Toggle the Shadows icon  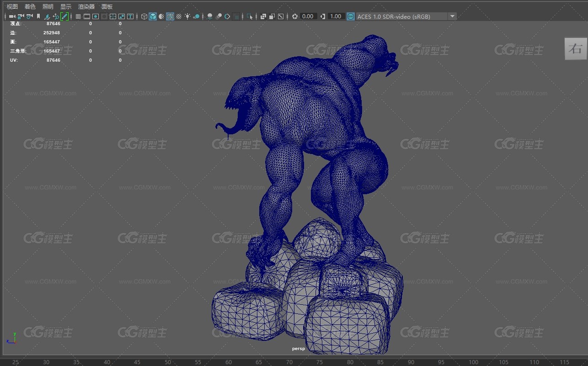pos(197,16)
